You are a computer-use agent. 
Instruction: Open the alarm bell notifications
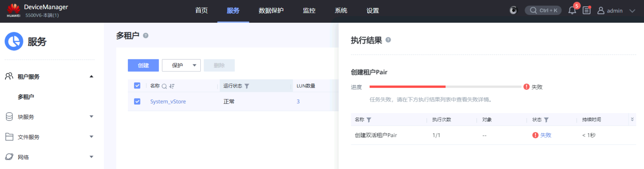point(572,11)
